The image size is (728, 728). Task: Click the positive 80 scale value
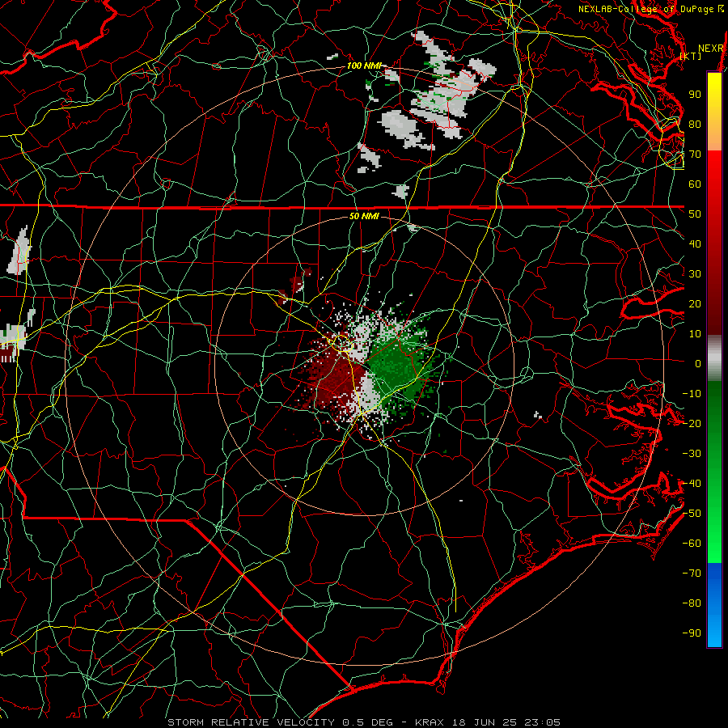tap(695, 124)
